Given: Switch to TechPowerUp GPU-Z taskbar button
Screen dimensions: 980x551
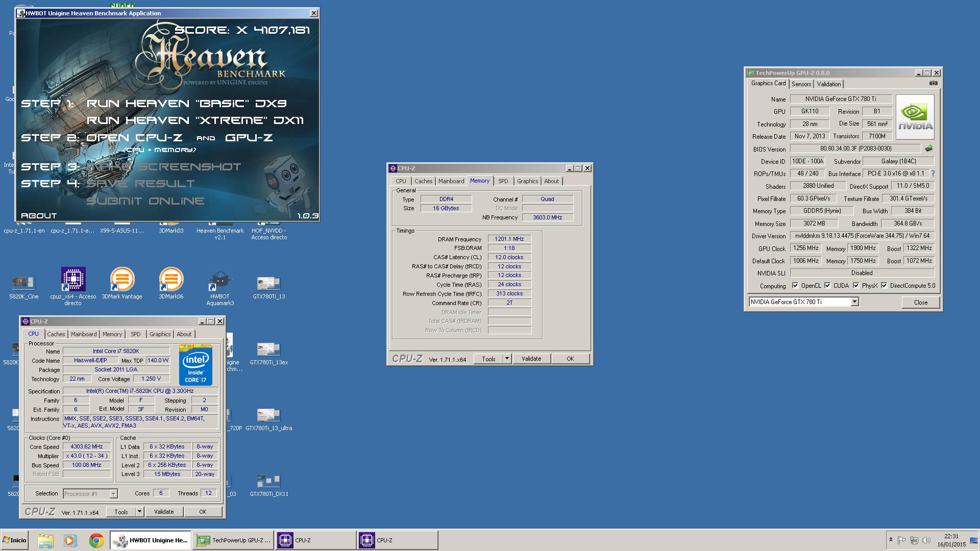Looking at the screenshot, I should [x=234, y=540].
